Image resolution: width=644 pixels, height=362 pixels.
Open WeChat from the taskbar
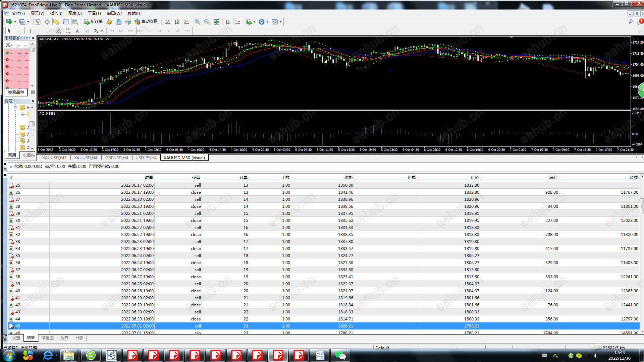click(340, 355)
